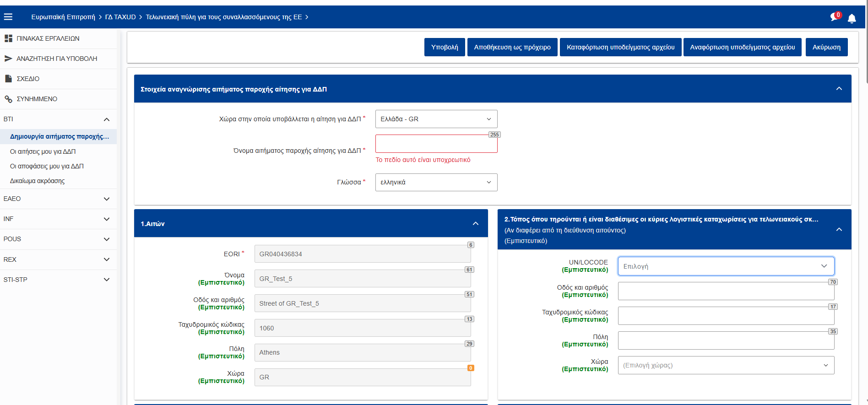Image resolution: width=868 pixels, height=405 pixels.
Task: Select Οι αιτήσεις μου για ΔΔΠ
Action: [43, 151]
